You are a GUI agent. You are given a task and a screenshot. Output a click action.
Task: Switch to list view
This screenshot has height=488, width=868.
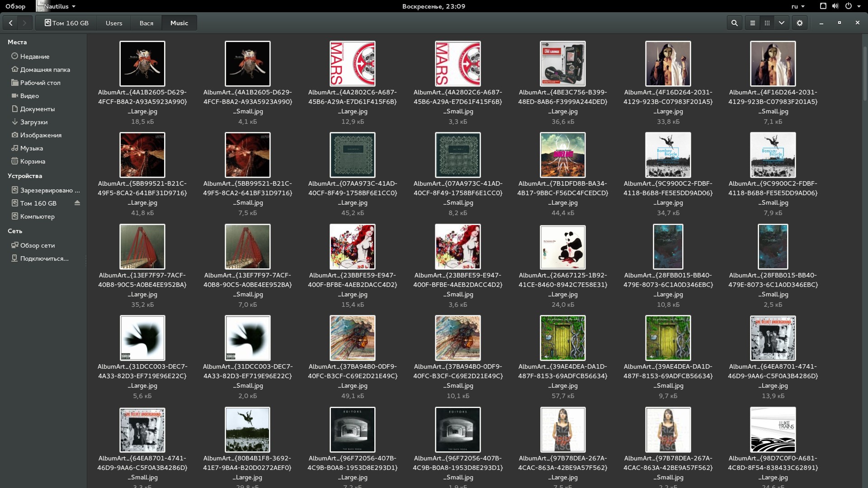[x=753, y=23]
